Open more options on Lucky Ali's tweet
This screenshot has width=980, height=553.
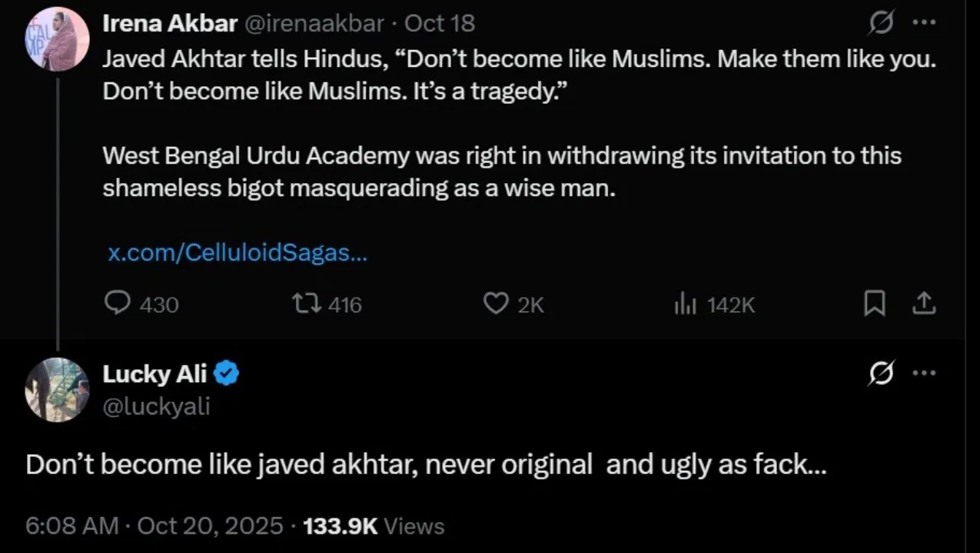point(923,373)
